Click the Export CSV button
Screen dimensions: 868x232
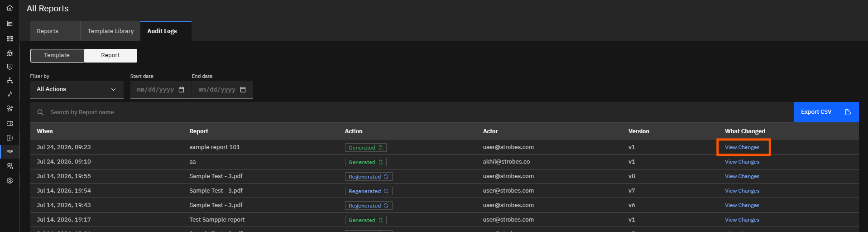click(x=826, y=112)
